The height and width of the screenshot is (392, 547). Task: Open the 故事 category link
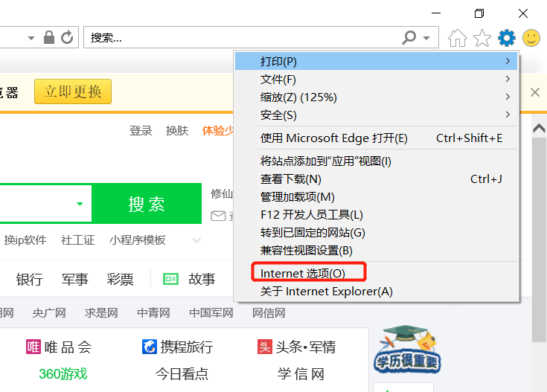pos(202,280)
